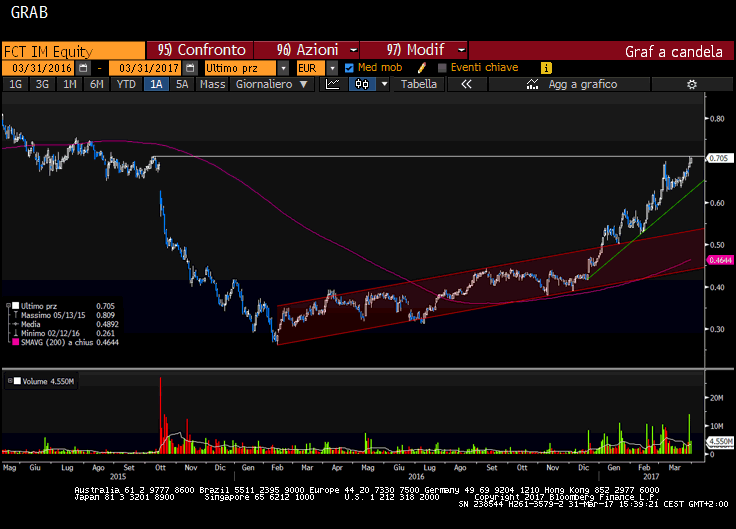Viewport: 736px width, 529px height.
Task: Click the end date field 03/31/2017
Action: click(146, 68)
